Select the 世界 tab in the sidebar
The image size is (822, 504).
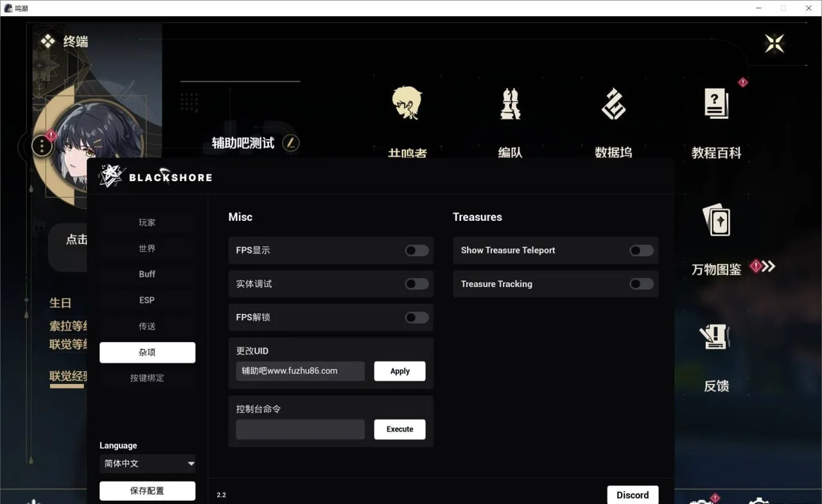148,248
